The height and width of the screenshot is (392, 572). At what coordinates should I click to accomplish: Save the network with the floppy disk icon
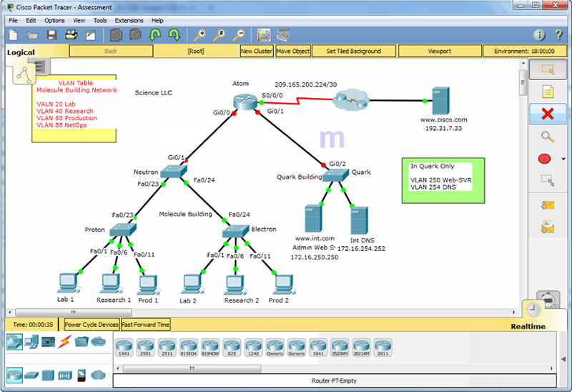(51, 35)
